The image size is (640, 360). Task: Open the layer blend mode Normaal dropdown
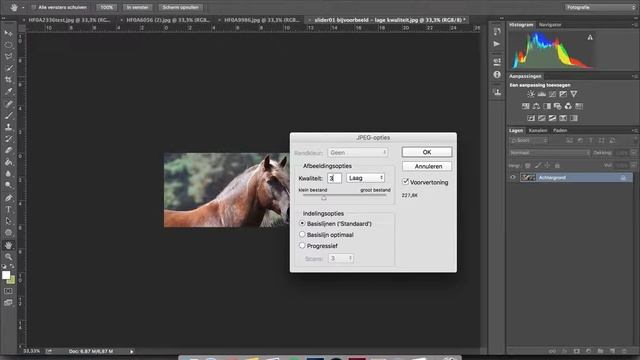tap(549, 153)
